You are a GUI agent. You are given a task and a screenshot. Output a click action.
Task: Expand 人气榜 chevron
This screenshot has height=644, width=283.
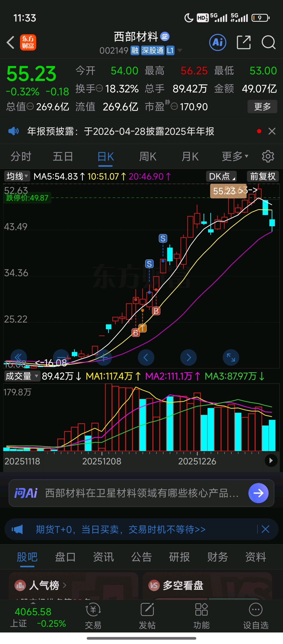[x=64, y=585]
